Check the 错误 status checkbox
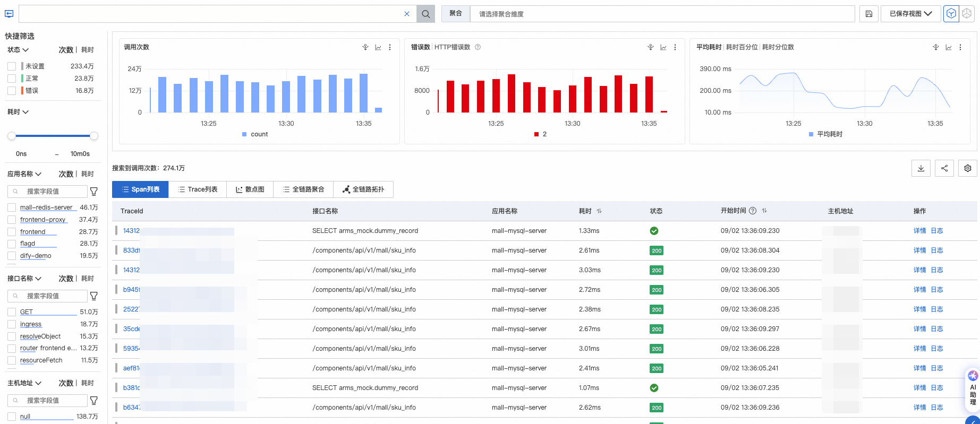Viewport: 980px width, 424px height. 12,91
